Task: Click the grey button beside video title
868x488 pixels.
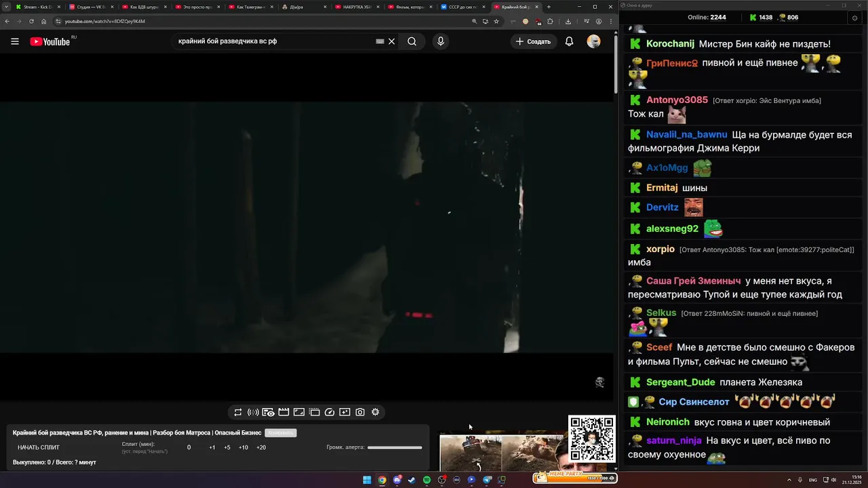Action: pos(281,432)
